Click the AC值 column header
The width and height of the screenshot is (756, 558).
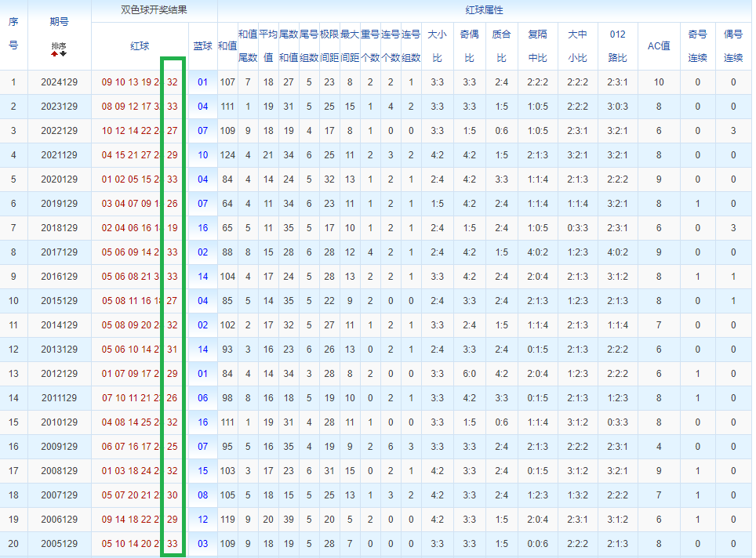pyautogui.click(x=659, y=46)
